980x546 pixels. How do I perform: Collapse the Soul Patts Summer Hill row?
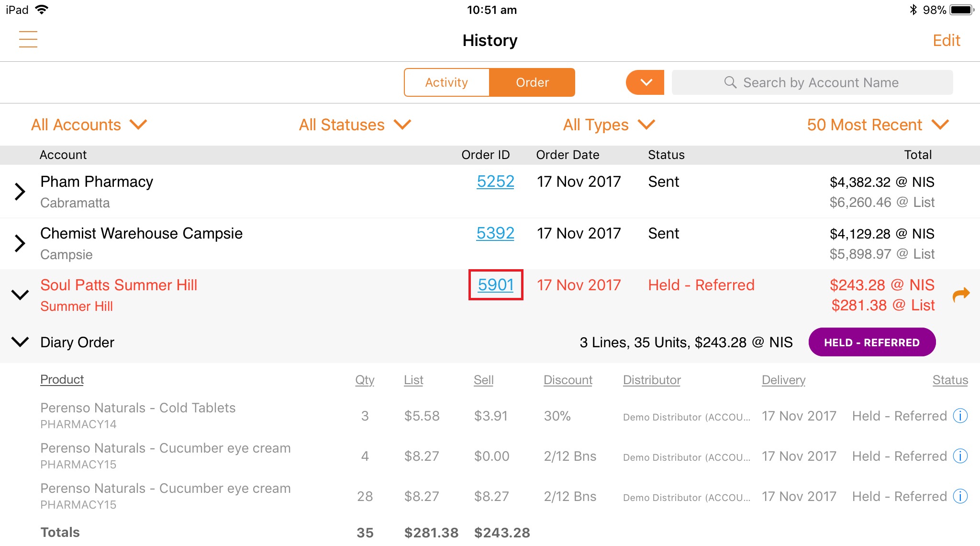(20, 295)
